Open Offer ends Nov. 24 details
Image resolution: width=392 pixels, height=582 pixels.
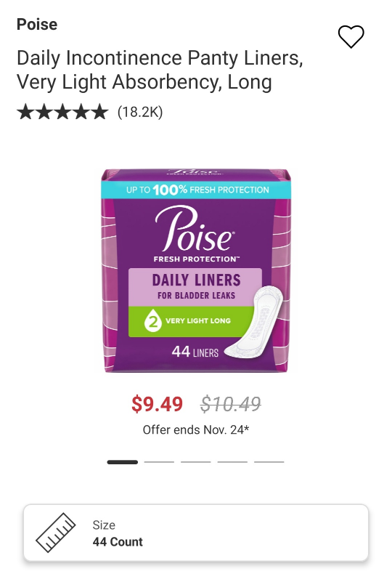pos(196,430)
